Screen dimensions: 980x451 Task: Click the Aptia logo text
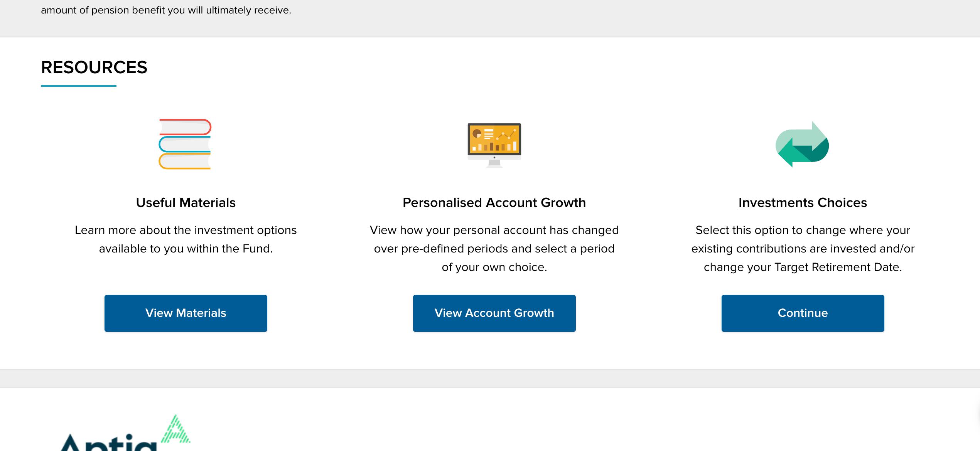click(108, 443)
